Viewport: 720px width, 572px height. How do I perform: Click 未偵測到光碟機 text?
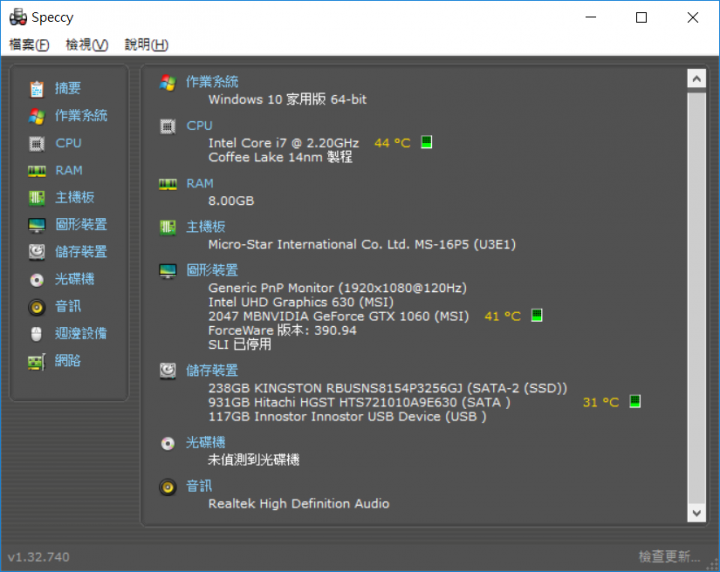(253, 460)
